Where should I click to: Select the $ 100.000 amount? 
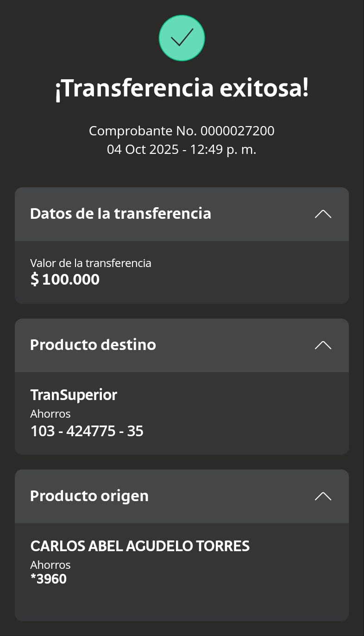(x=65, y=280)
